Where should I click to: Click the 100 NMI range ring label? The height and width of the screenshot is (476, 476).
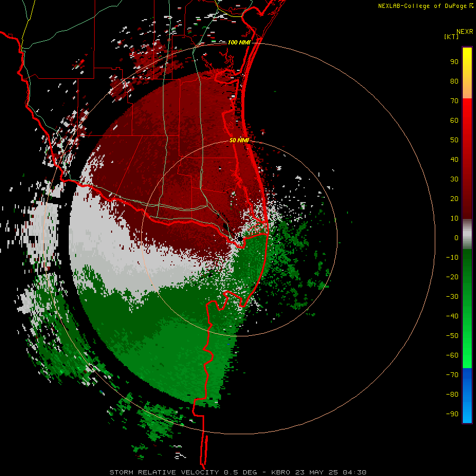(x=239, y=42)
